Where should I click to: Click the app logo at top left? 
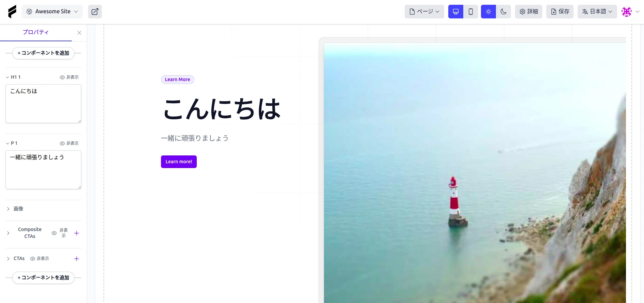[12, 12]
